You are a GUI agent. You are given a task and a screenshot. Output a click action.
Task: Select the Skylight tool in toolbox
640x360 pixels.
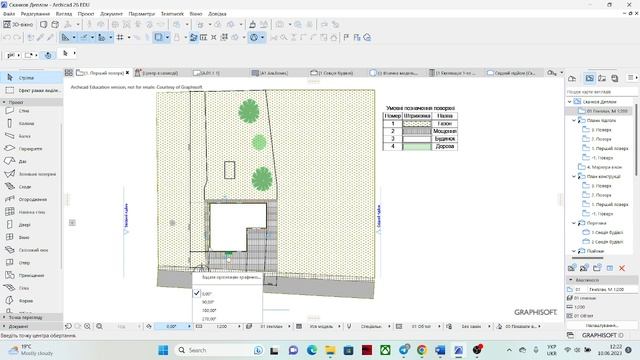point(31,250)
